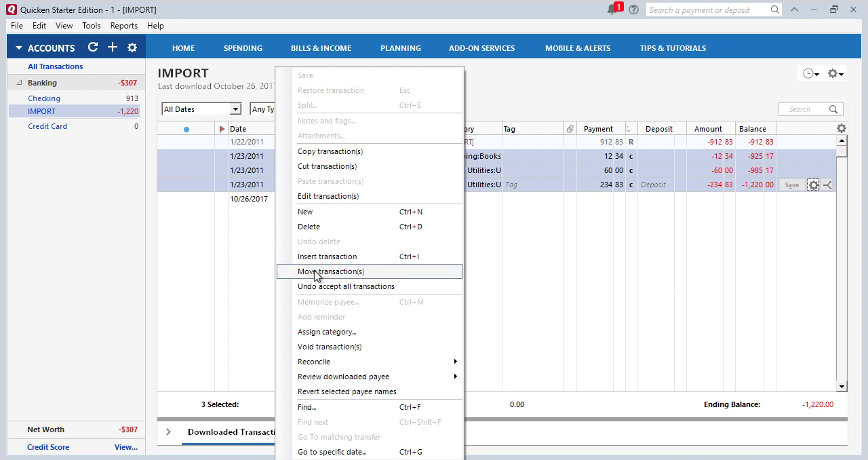Refresh accounts with the update icon
The width and height of the screenshot is (868, 460).
[93, 47]
